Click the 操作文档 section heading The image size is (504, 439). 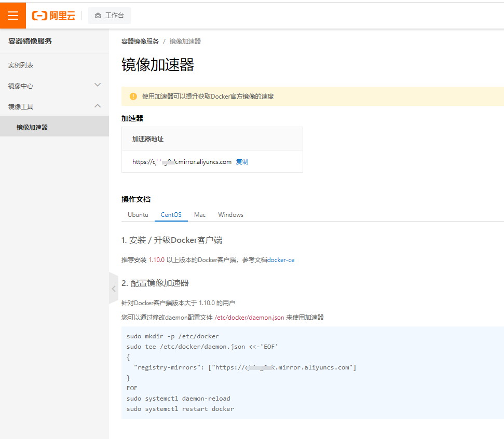[x=136, y=199]
